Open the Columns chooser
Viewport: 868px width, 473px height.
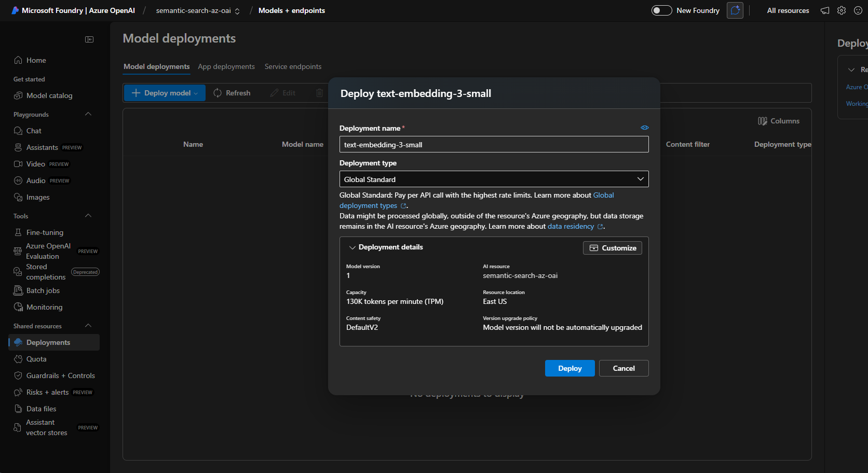click(779, 121)
